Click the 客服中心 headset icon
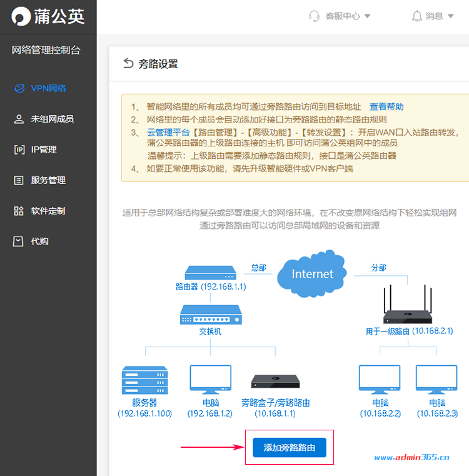Image resolution: width=469 pixels, height=476 pixels. pyautogui.click(x=314, y=16)
